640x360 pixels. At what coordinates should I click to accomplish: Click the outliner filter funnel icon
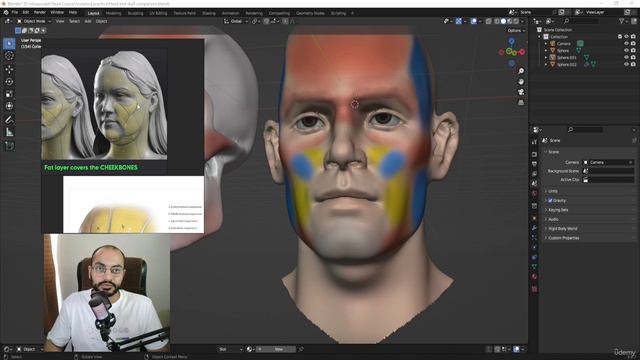point(622,21)
